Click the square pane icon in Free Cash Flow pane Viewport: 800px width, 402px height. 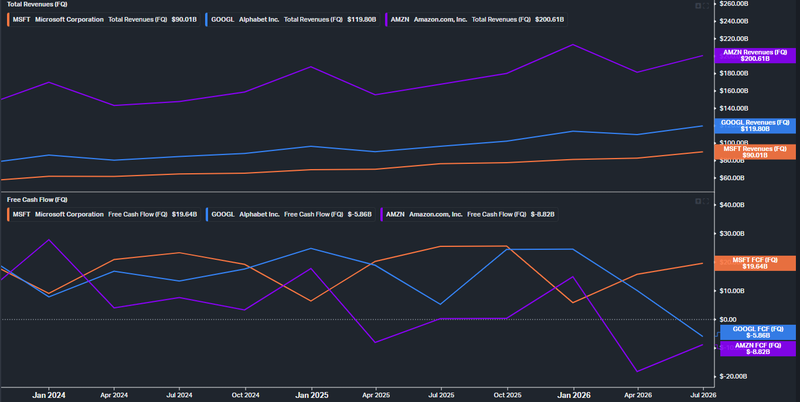click(x=698, y=202)
